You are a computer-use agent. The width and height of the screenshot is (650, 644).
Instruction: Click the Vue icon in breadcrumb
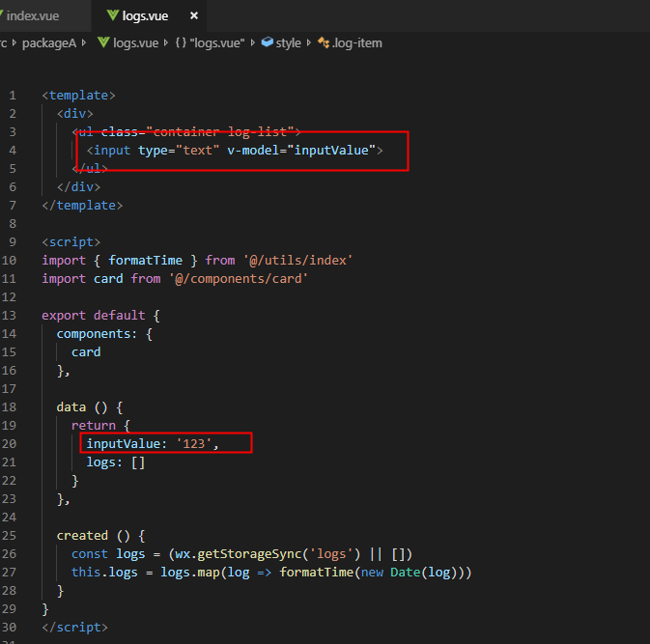click(103, 42)
